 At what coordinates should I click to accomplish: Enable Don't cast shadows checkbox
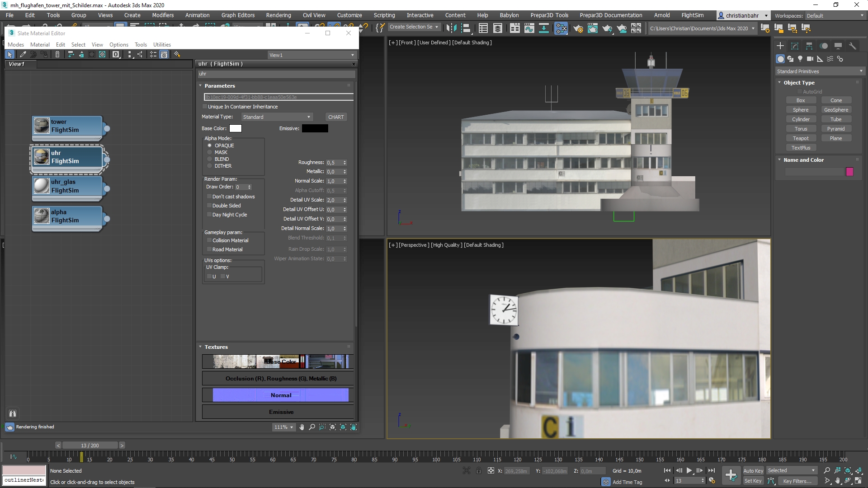(x=209, y=197)
